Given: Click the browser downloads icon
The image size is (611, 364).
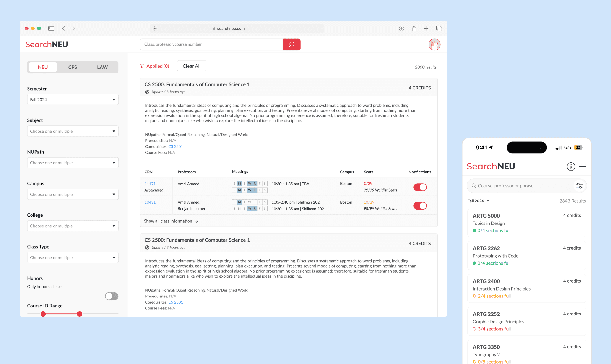Looking at the screenshot, I should click(401, 28).
